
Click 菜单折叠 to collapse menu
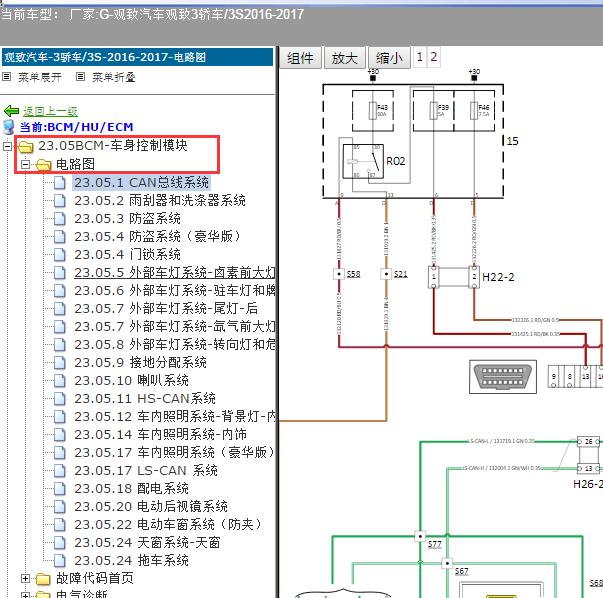114,77
